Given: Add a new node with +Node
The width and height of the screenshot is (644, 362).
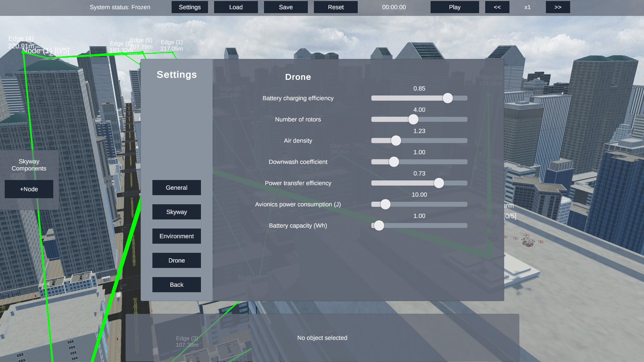Looking at the screenshot, I should coord(29,189).
